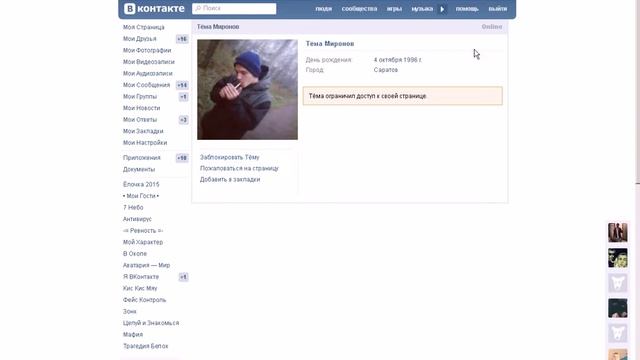Open 'Мои Сообщения' in sidebar
The width and height of the screenshot is (640, 360).
[x=146, y=85]
